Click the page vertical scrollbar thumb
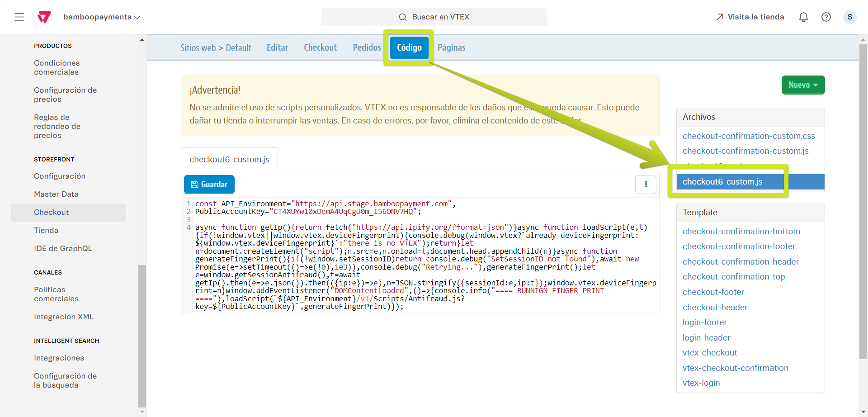868x417 pixels. click(x=863, y=201)
